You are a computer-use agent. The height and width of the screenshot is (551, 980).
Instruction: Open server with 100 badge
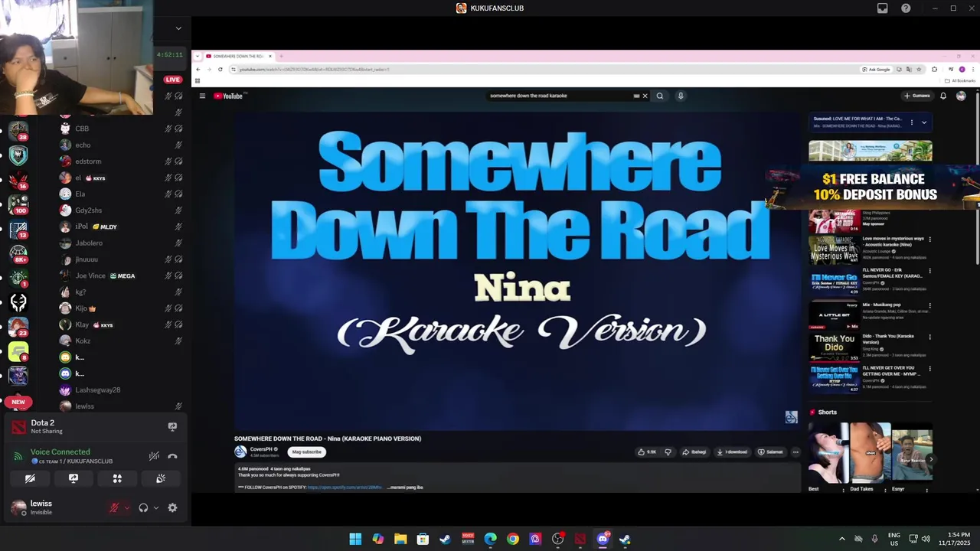point(18,204)
